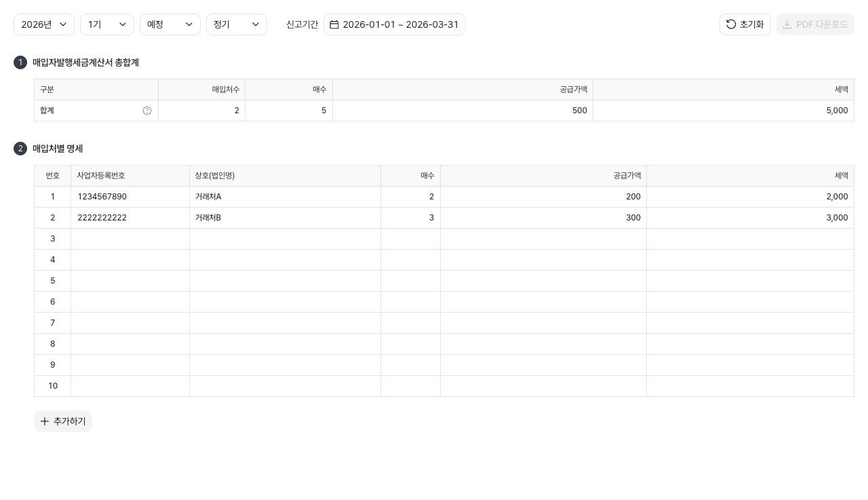
Task: Open the 정기 dropdown
Action: coord(237,24)
